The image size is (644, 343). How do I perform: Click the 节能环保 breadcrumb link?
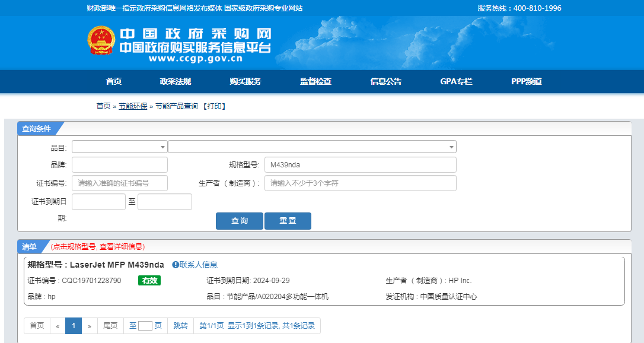point(133,106)
